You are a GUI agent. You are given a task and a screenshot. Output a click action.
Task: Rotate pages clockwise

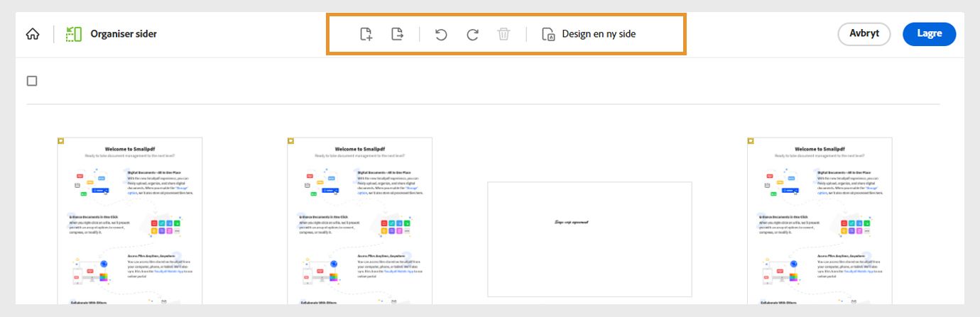tap(472, 34)
